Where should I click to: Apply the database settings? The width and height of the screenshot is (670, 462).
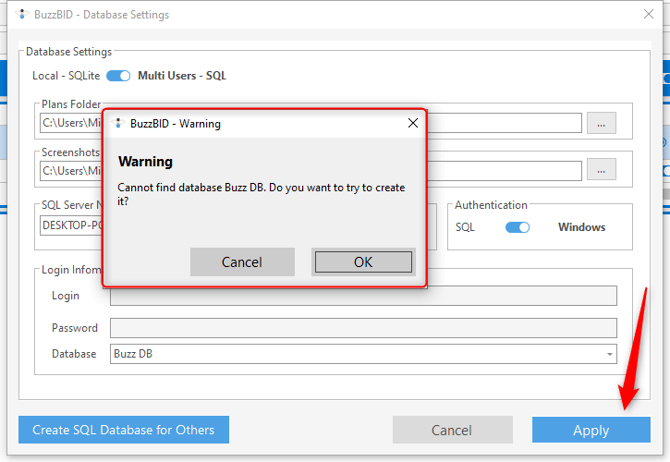590,430
